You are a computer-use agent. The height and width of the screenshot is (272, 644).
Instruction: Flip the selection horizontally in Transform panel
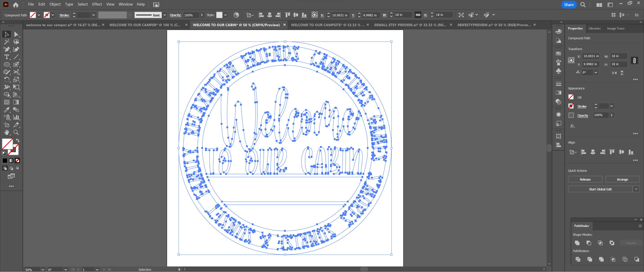[614, 73]
